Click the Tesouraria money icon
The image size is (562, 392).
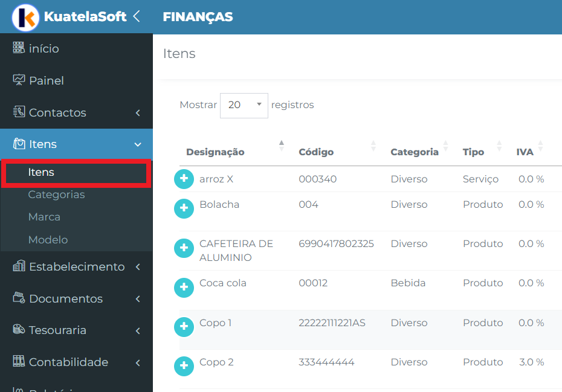[19, 329]
